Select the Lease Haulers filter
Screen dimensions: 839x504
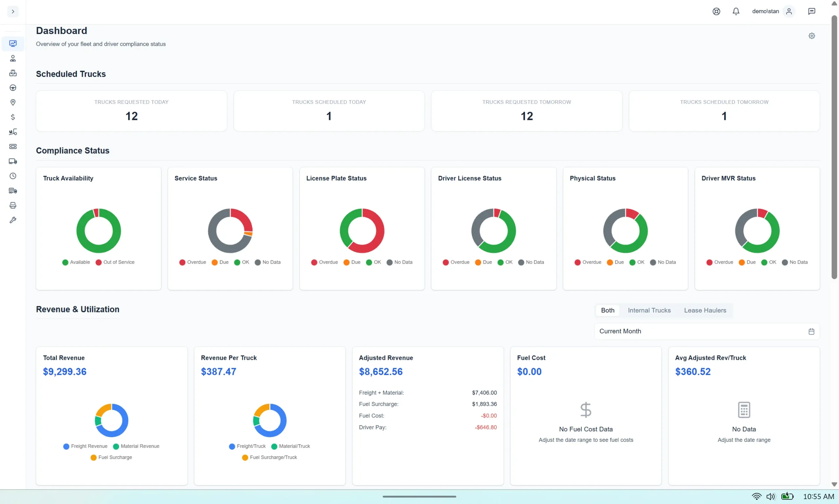[x=705, y=310]
